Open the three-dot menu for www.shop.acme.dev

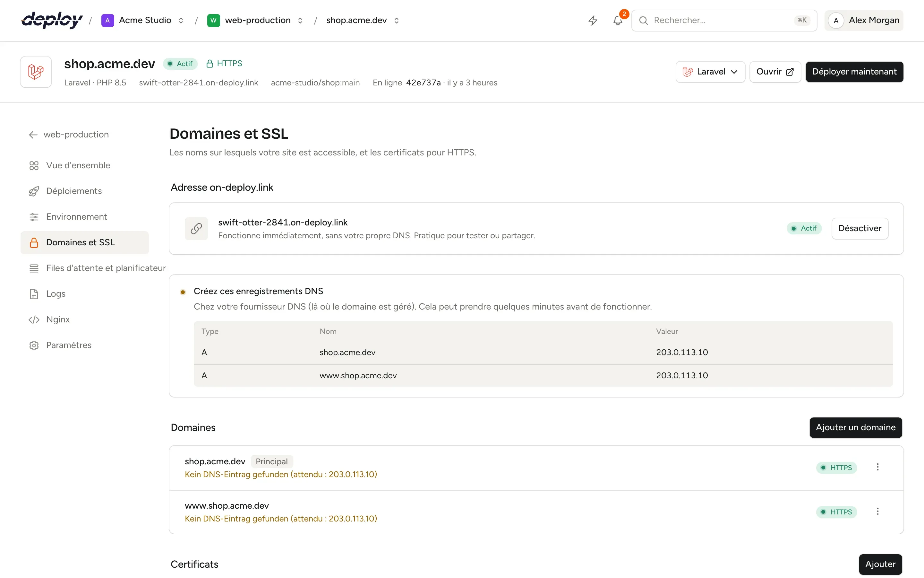[877, 512]
